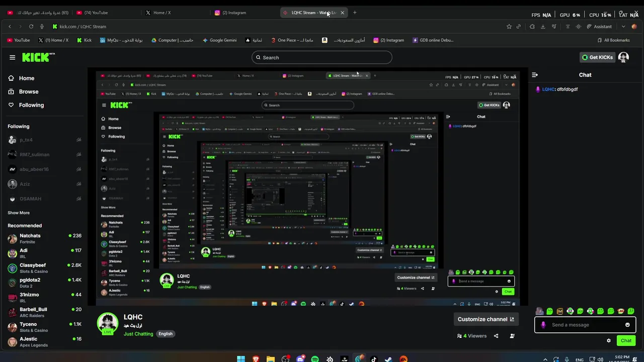
Task: Open the Google Gemini bookmark
Action: 219,40
